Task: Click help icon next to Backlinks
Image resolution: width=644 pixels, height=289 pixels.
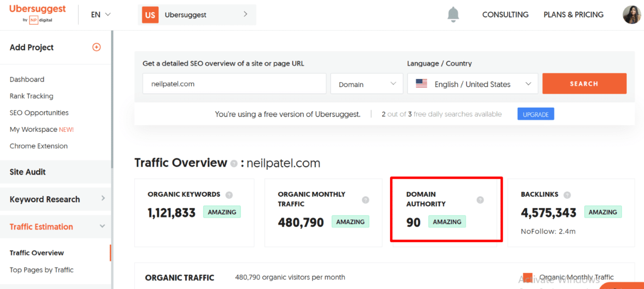Action: click(568, 195)
